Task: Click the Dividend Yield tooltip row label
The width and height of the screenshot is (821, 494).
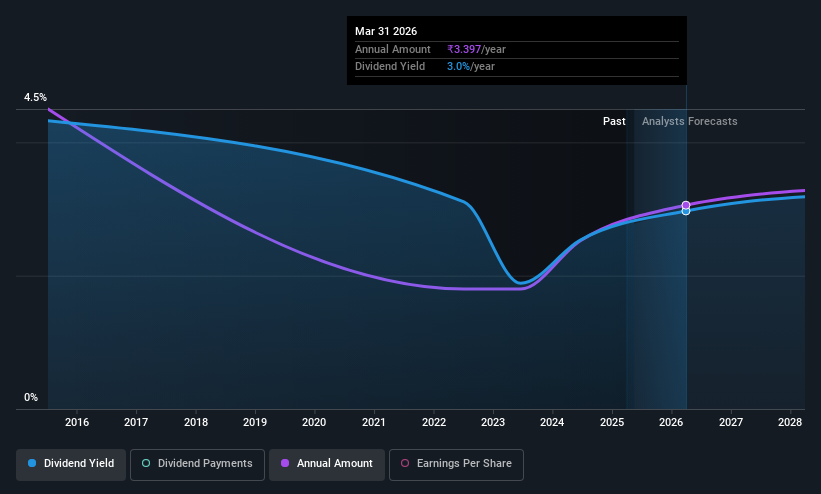Action: click(x=390, y=67)
